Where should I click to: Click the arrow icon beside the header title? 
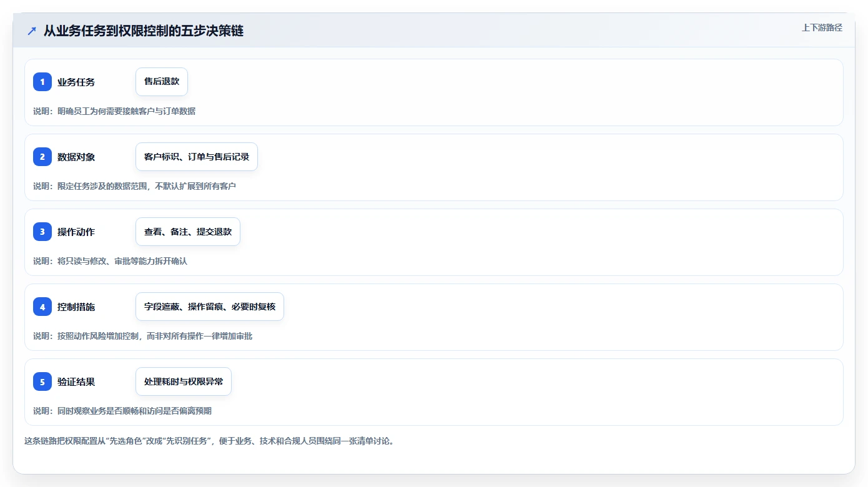coord(32,31)
